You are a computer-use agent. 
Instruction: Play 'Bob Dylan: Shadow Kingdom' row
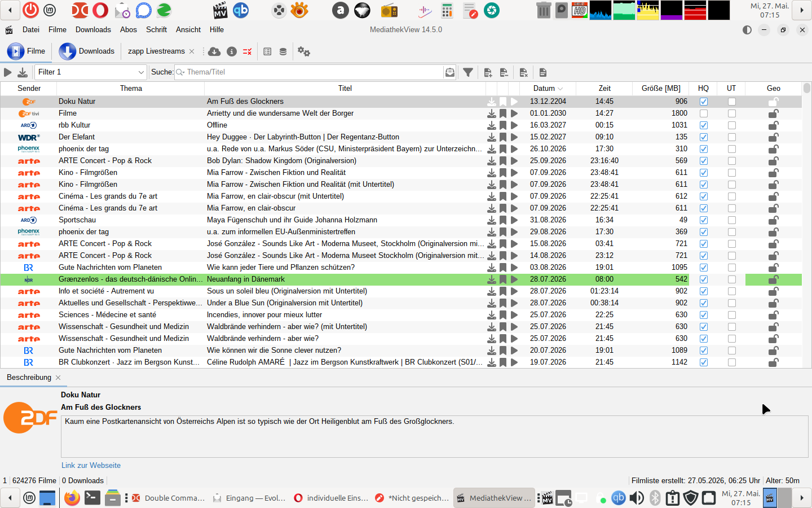pos(514,161)
